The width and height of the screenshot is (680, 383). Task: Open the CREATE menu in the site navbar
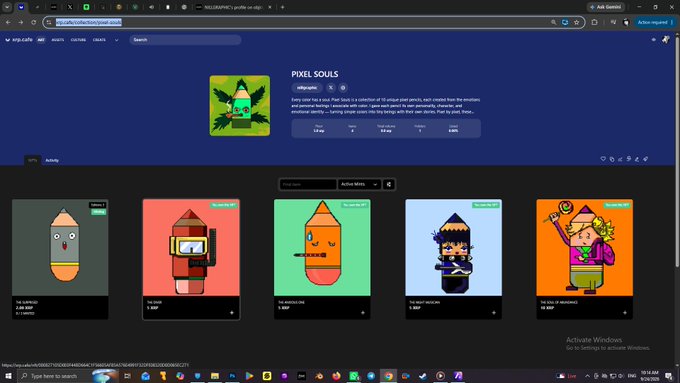pyautogui.click(x=99, y=40)
